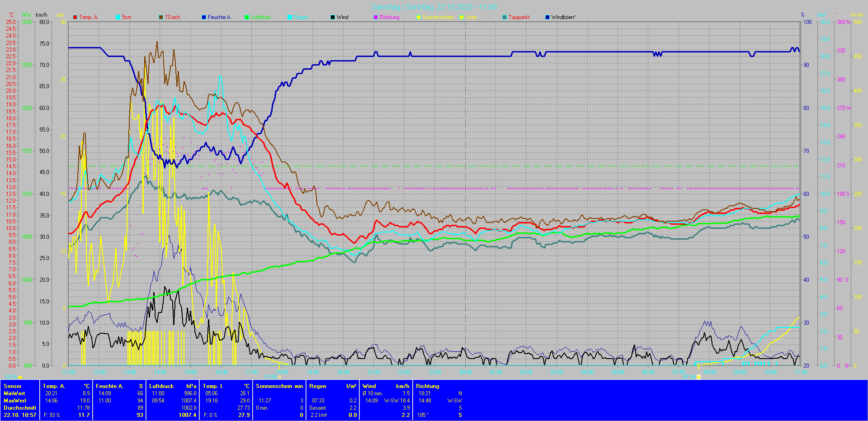
Task: Click the Sensor header in the data table
Action: click(x=13, y=386)
